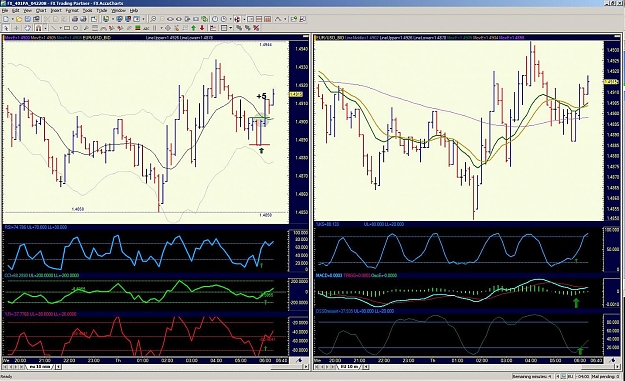The height and width of the screenshot is (381, 625).
Task: Select the rectangle drawing tool
Action: point(67,28)
